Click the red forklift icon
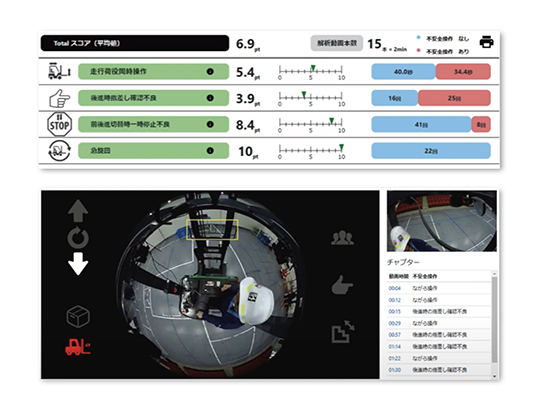Image resolution: width=540 pixels, height=410 pixels. (78, 347)
